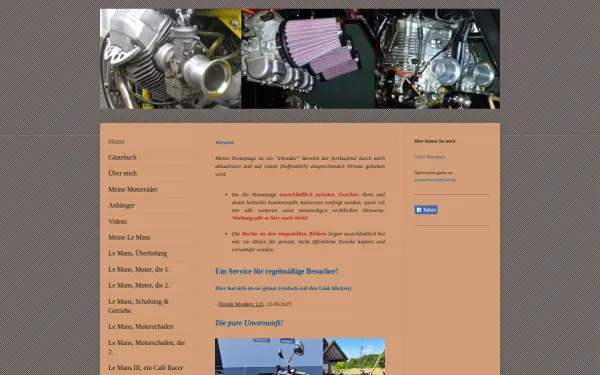This screenshot has height=375, width=600.
Task: Select Le Mans, Motorschaden, der 2.
Action: pos(147,347)
